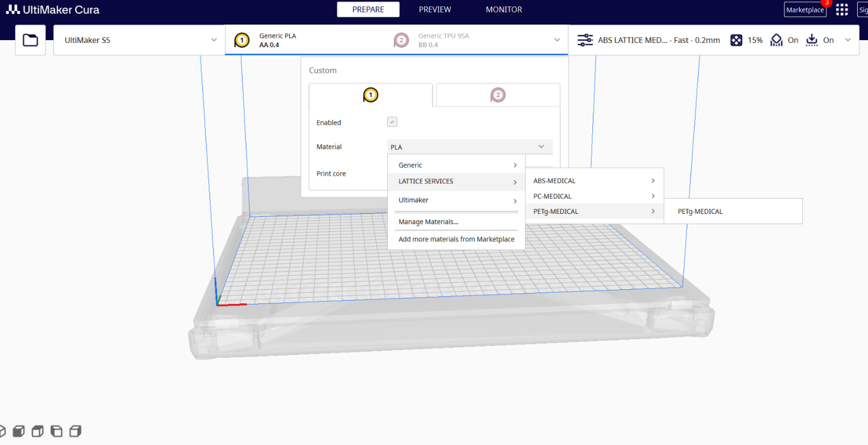The height and width of the screenshot is (445, 868).
Task: Choose Add more materials from Marketplace
Action: point(457,239)
